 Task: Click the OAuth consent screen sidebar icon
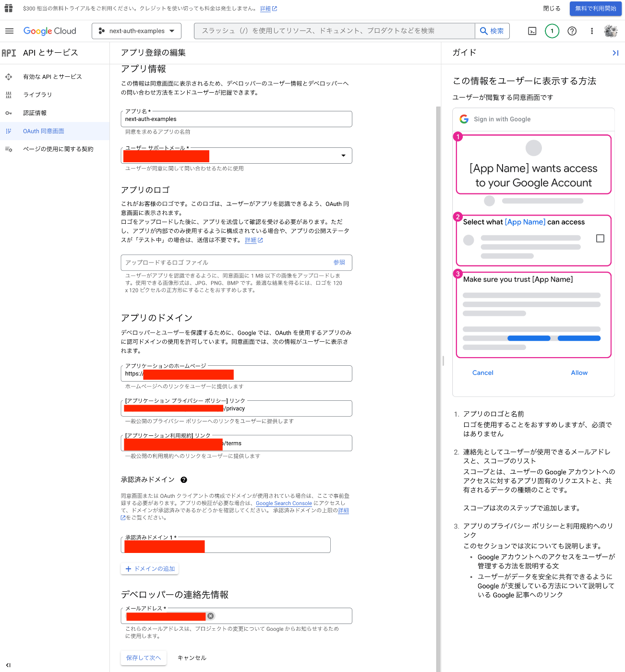point(8,131)
